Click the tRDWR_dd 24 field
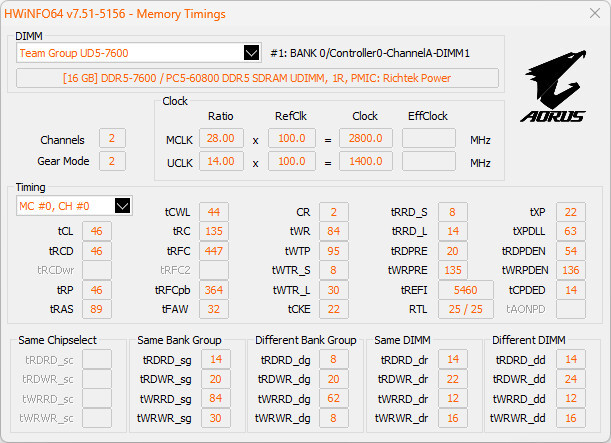The height and width of the screenshot is (443, 611). (x=571, y=379)
